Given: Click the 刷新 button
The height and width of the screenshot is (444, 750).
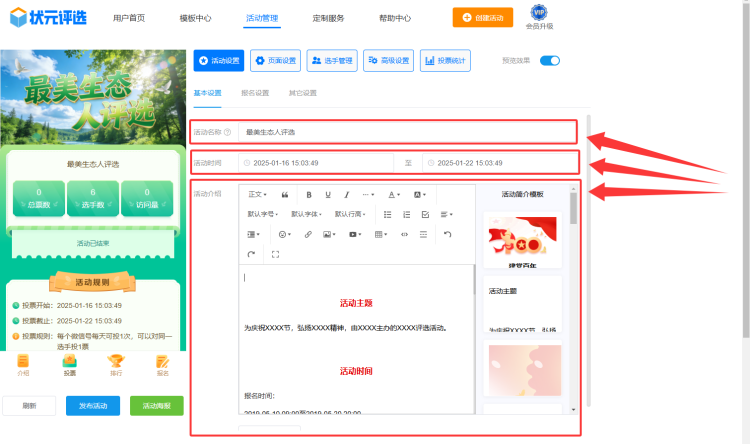Looking at the screenshot, I should [x=29, y=406].
